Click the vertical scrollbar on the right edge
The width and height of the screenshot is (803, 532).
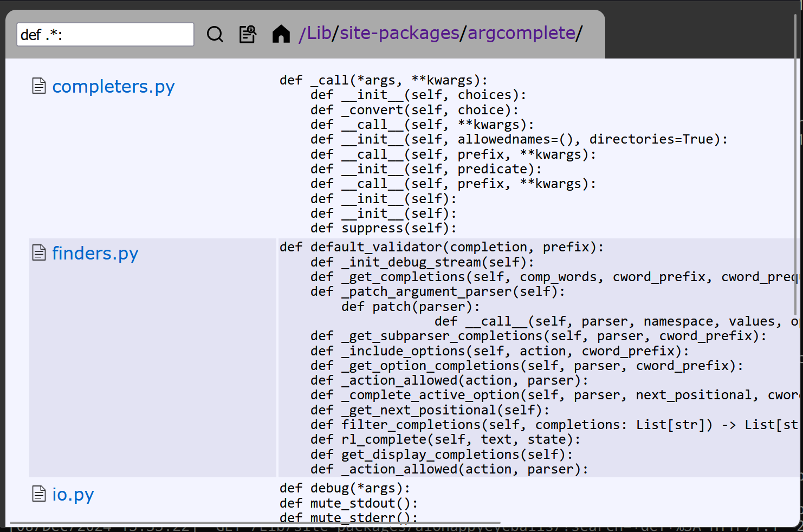point(796,163)
